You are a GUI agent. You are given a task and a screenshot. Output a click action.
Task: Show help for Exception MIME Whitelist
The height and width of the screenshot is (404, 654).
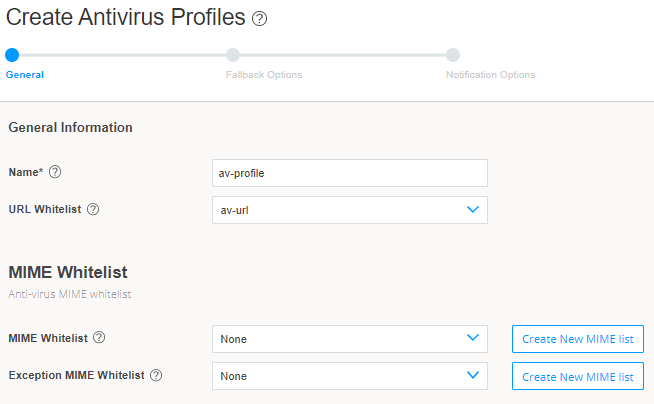[156, 375]
